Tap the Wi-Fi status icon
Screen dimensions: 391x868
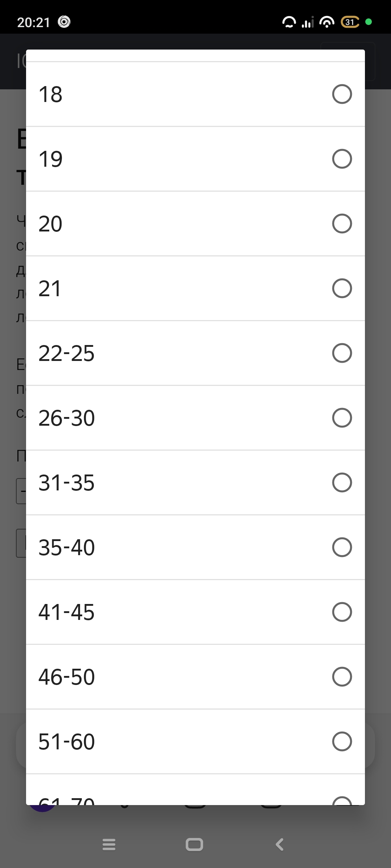pyautogui.click(x=327, y=22)
